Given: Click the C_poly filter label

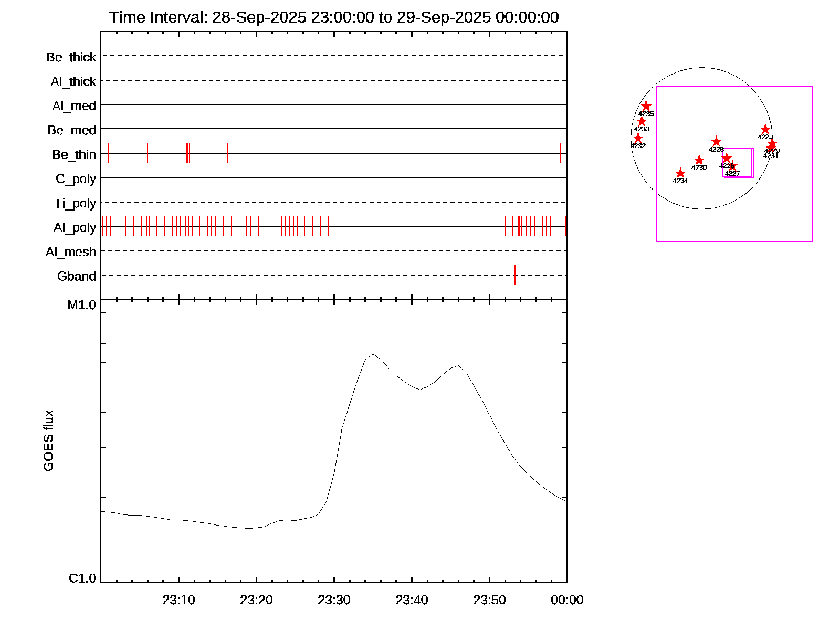Looking at the screenshot, I should [x=76, y=179].
